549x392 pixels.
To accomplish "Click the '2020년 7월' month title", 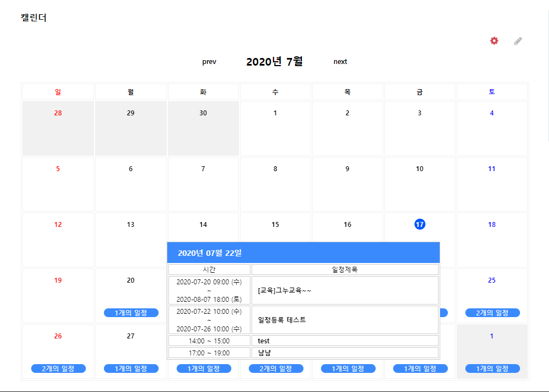I will (274, 62).
